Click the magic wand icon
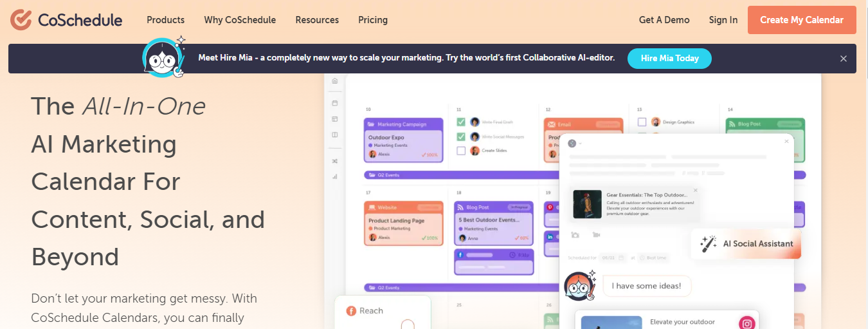The image size is (868, 329). click(x=708, y=244)
